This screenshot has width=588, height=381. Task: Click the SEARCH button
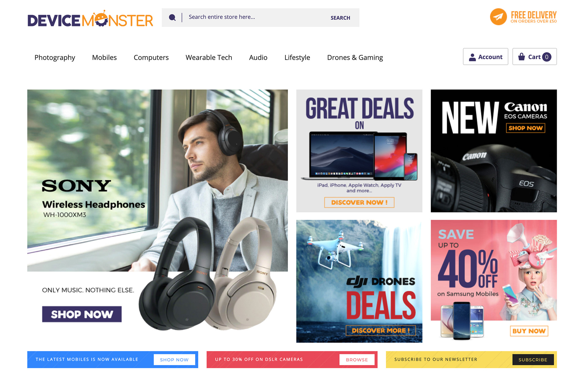point(340,18)
